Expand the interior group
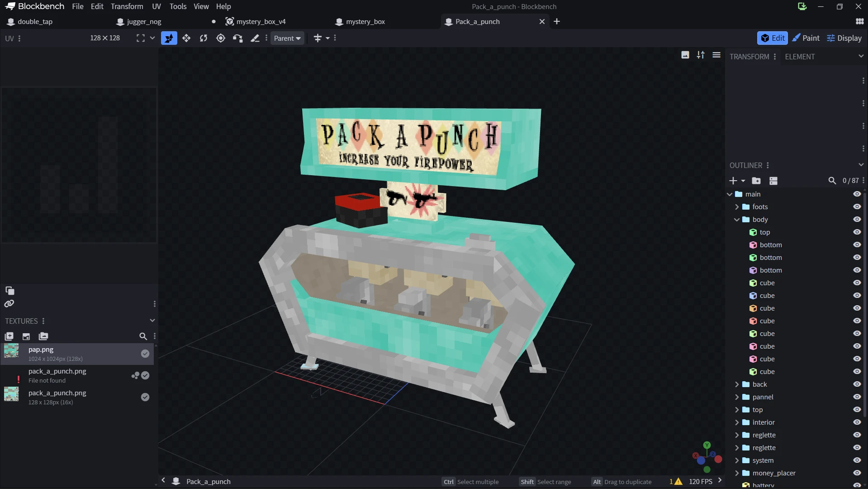This screenshot has height=489, width=868. pyautogui.click(x=737, y=422)
